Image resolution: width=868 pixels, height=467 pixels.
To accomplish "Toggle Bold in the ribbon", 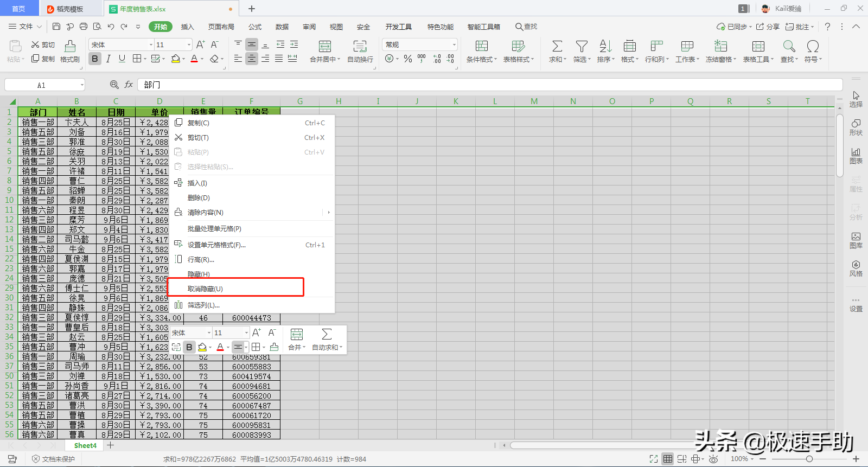I will (x=95, y=59).
